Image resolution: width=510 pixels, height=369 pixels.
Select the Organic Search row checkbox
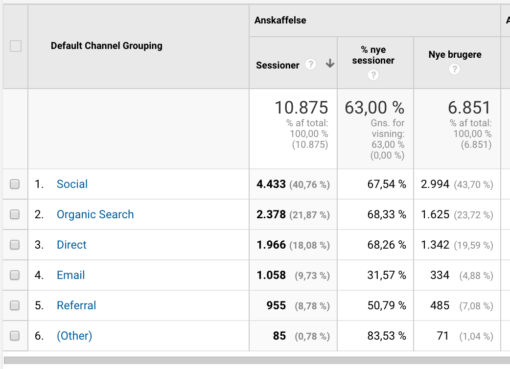pyautogui.click(x=15, y=214)
